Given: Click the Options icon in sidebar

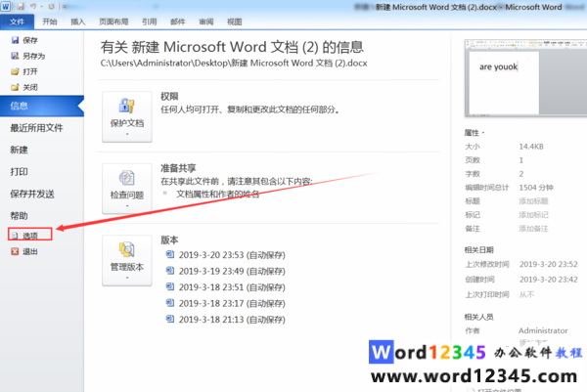Looking at the screenshot, I should click(15, 236).
